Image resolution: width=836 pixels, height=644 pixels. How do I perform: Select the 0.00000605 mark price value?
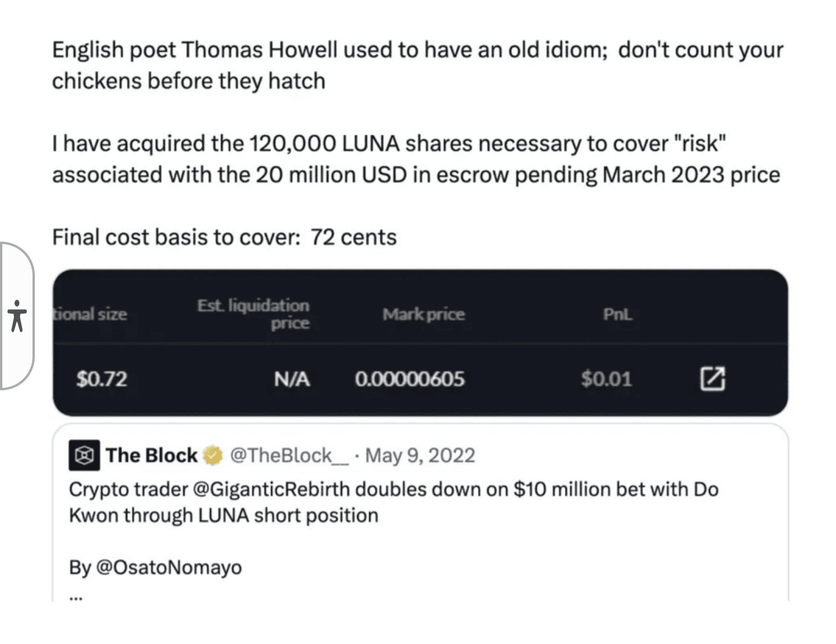[410, 379]
